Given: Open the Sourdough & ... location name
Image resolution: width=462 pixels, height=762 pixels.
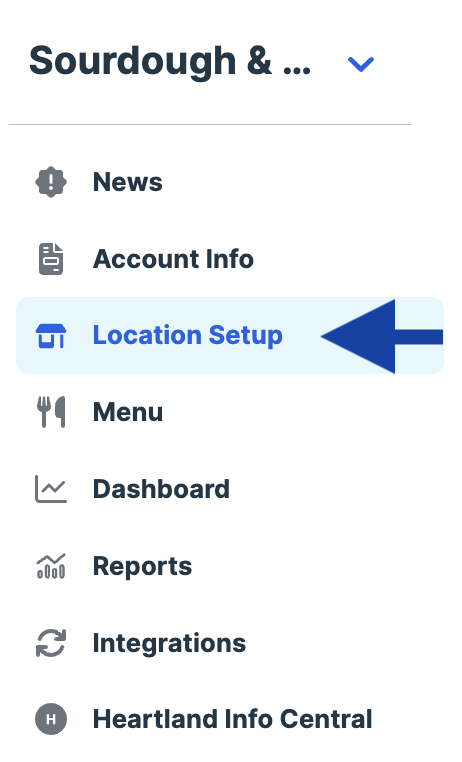Looking at the screenshot, I should 170,62.
